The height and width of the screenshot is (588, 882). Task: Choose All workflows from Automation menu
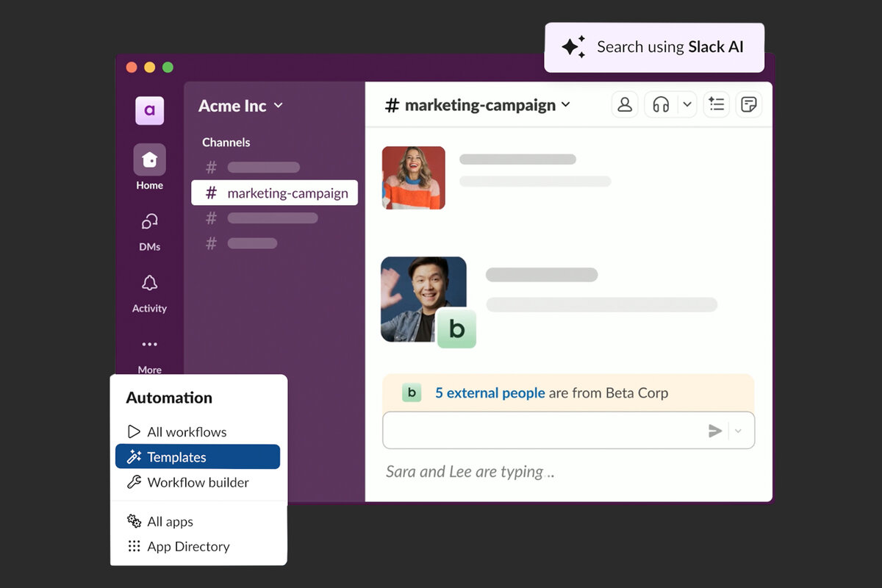tap(187, 431)
